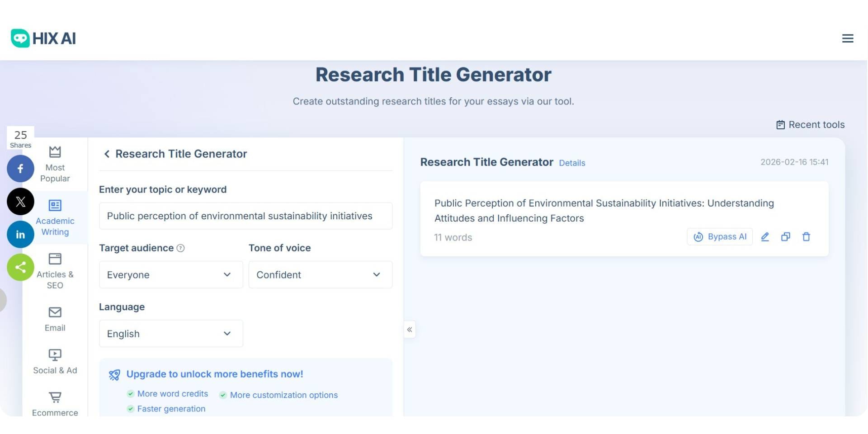The width and height of the screenshot is (868, 434).
Task: Open the Ecommerce tools section
Action: pyautogui.click(x=55, y=403)
